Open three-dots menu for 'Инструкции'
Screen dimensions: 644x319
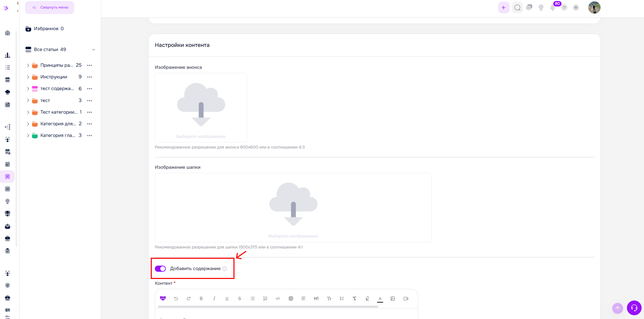click(x=90, y=77)
